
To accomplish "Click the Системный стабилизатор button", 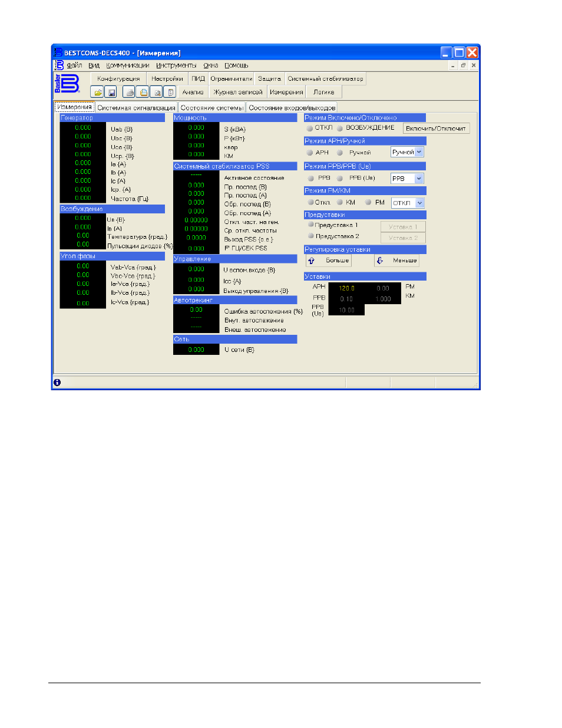I will click(326, 78).
